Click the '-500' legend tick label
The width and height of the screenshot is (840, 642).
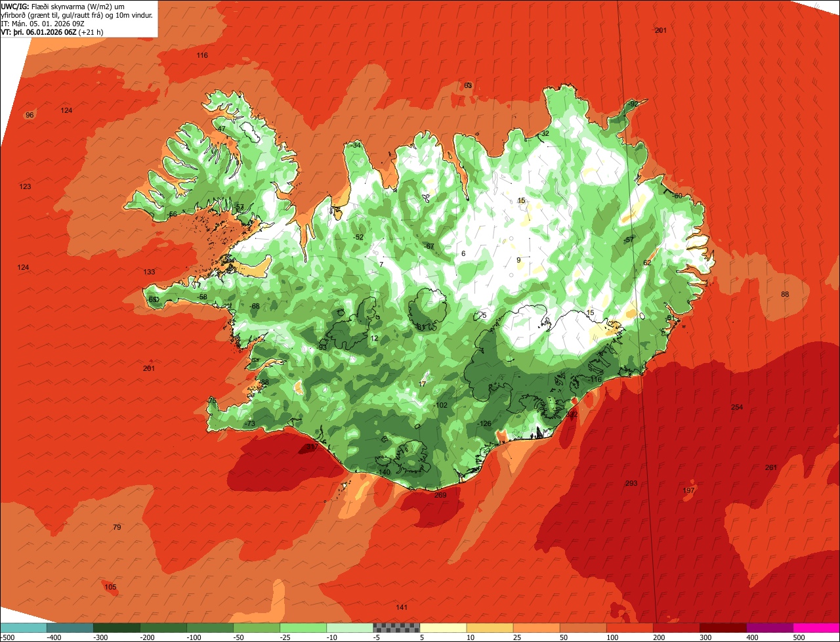click(7, 637)
